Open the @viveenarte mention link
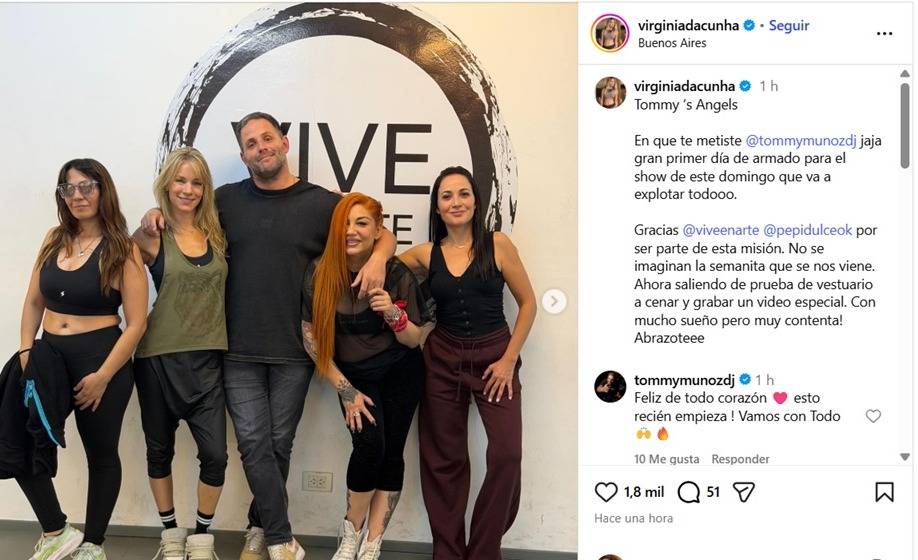 click(x=721, y=230)
